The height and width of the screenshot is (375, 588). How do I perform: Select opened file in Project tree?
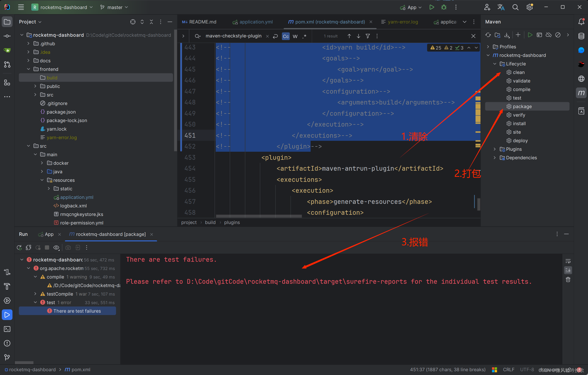[x=133, y=22]
